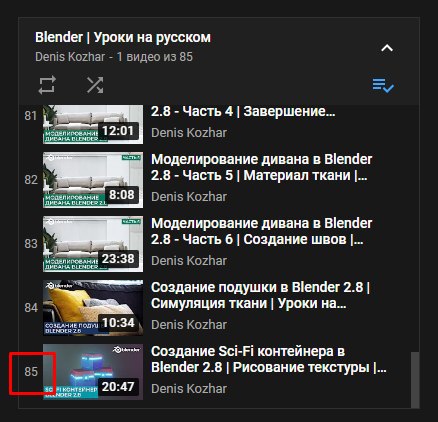
Task: Toggle shuffle playlist icon
Action: [95, 85]
